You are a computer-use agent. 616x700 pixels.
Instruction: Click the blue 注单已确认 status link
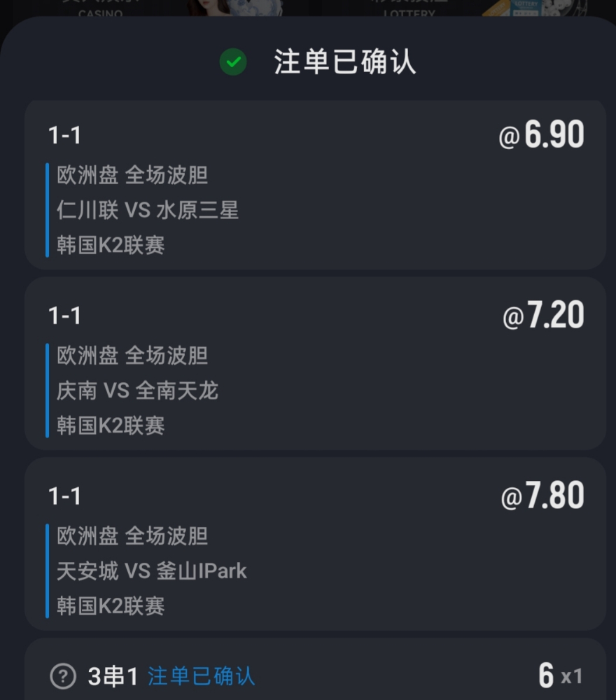pos(202,676)
